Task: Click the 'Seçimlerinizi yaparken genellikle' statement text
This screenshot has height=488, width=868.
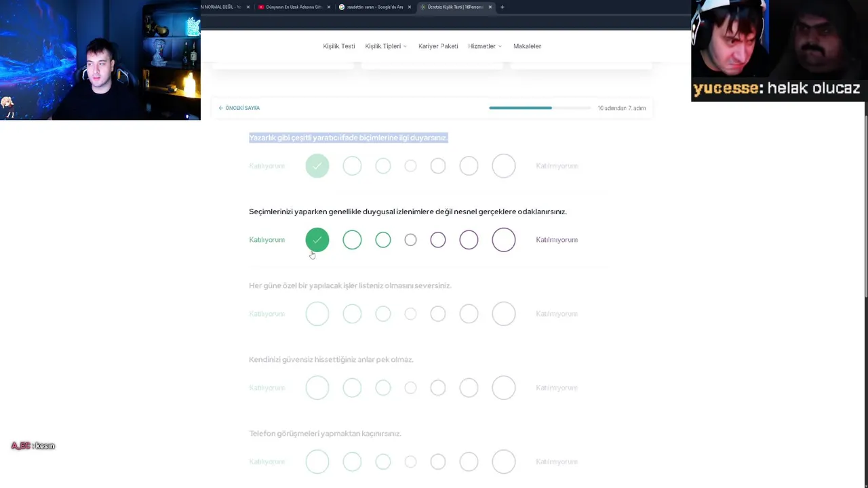Action: coord(408,211)
